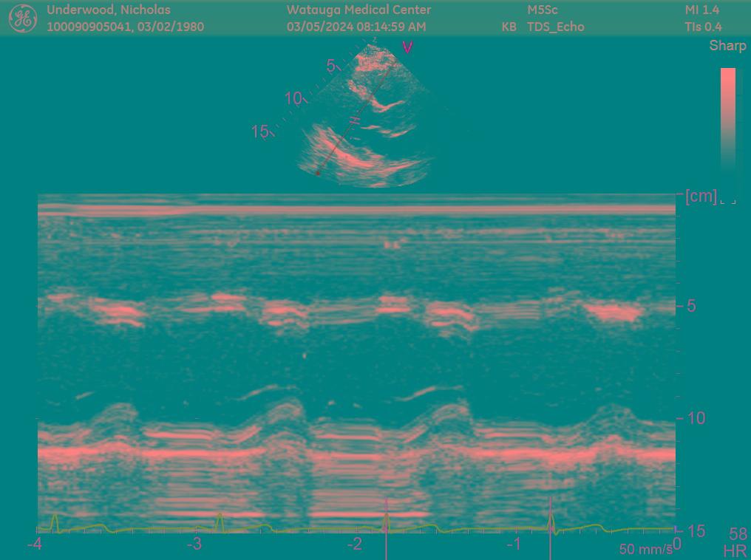Click the 5 cm depth tick on the sector
The height and width of the screenshot is (560, 751).
[x=331, y=66]
